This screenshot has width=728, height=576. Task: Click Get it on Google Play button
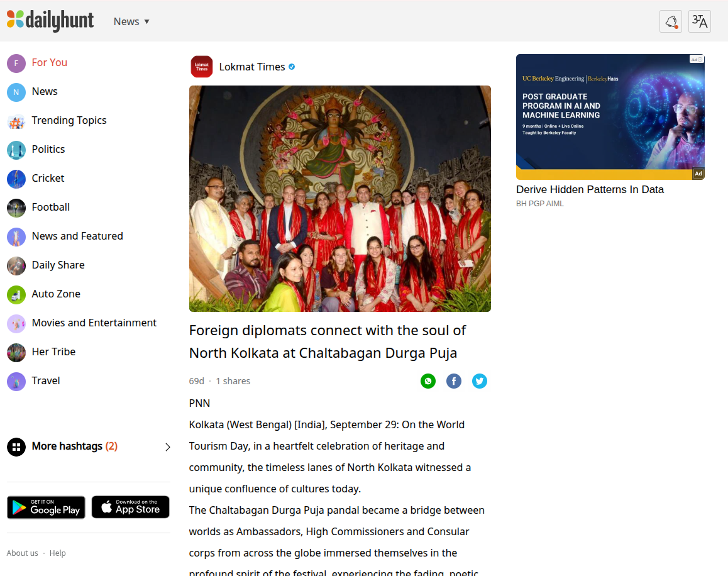[46, 507]
